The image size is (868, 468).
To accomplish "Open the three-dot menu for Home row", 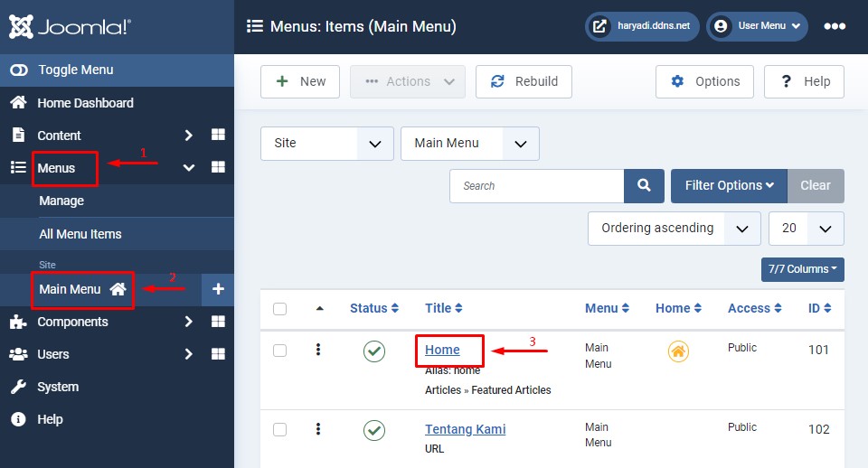I will click(x=318, y=351).
